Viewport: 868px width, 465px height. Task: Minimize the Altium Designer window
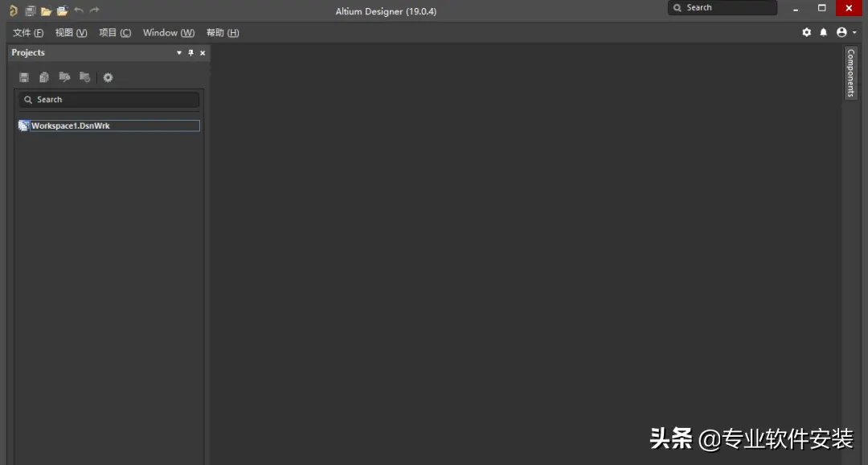(796, 9)
